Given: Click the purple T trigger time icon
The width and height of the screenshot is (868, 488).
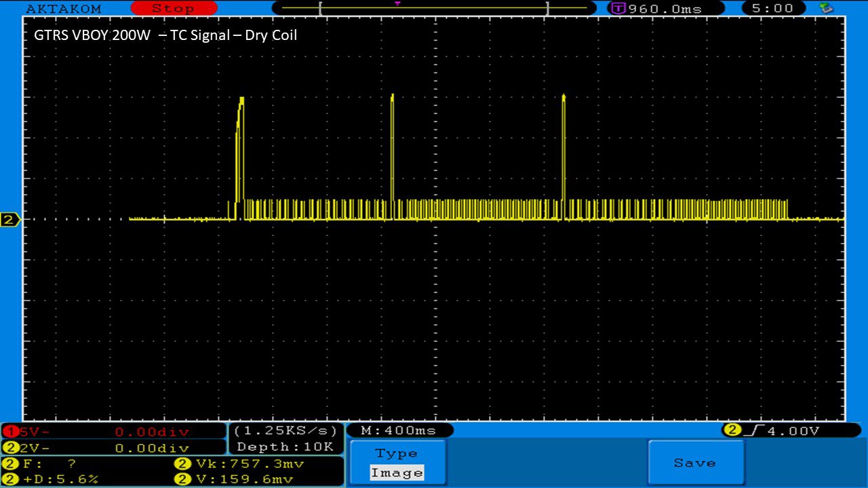Looking at the screenshot, I should coord(618,9).
